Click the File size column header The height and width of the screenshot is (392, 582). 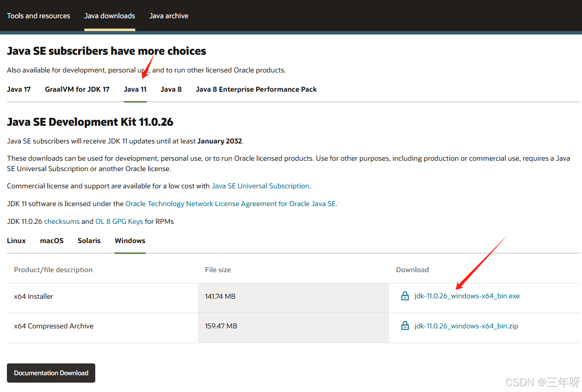tap(218, 270)
